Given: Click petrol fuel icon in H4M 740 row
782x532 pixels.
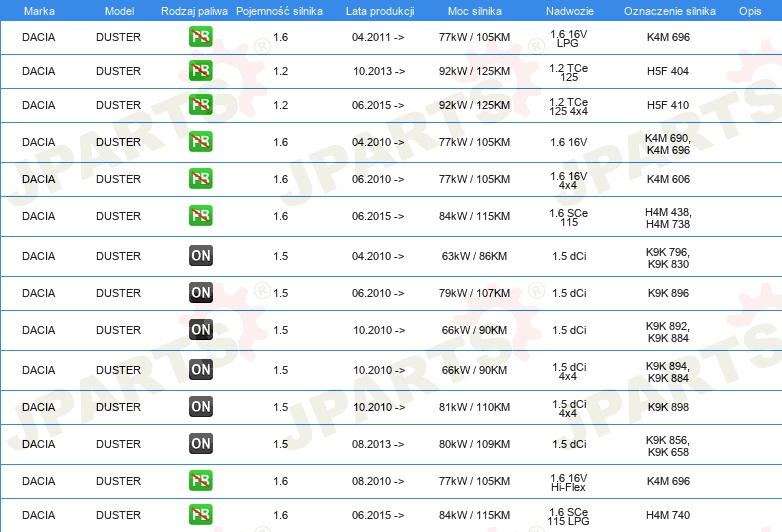Looking at the screenshot, I should [200, 515].
